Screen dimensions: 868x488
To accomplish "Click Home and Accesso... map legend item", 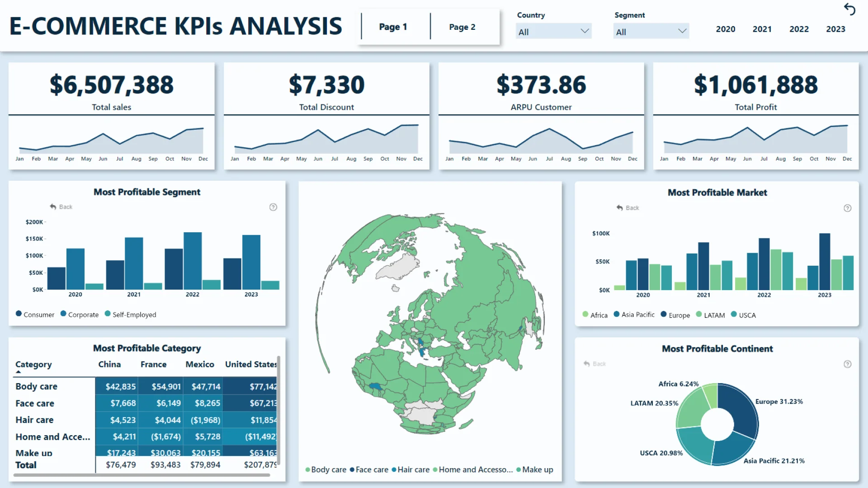I will tap(473, 469).
